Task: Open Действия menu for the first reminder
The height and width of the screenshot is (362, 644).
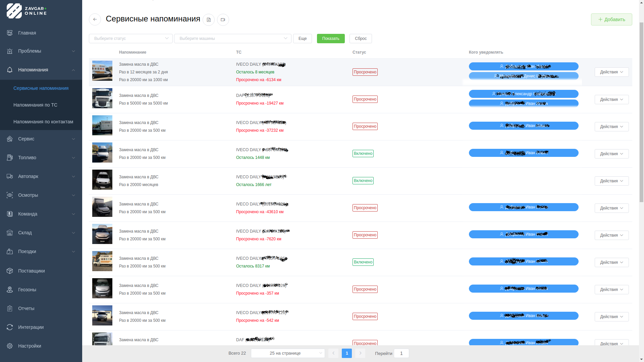Action: [x=611, y=72]
